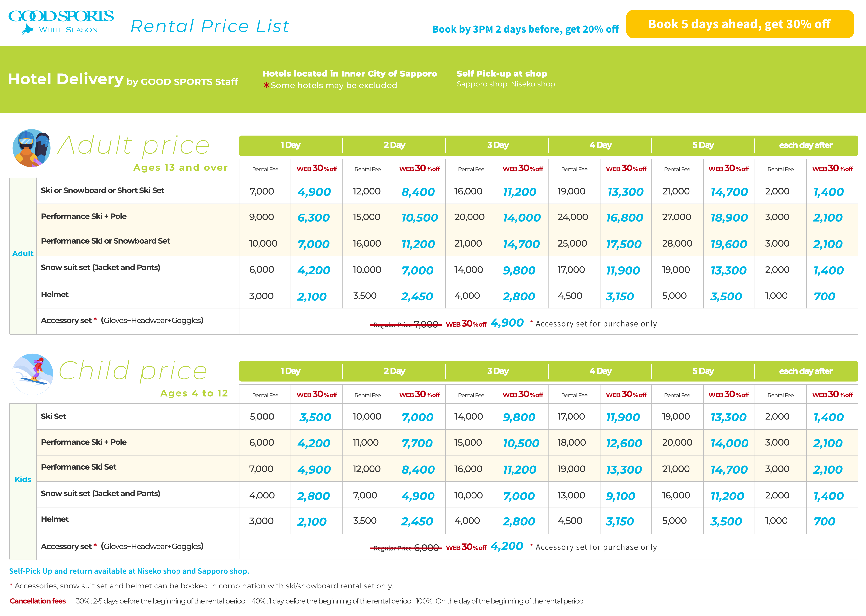Click the adult table '5 Day' column header
Image resolution: width=866 pixels, height=616 pixels.
(x=703, y=145)
